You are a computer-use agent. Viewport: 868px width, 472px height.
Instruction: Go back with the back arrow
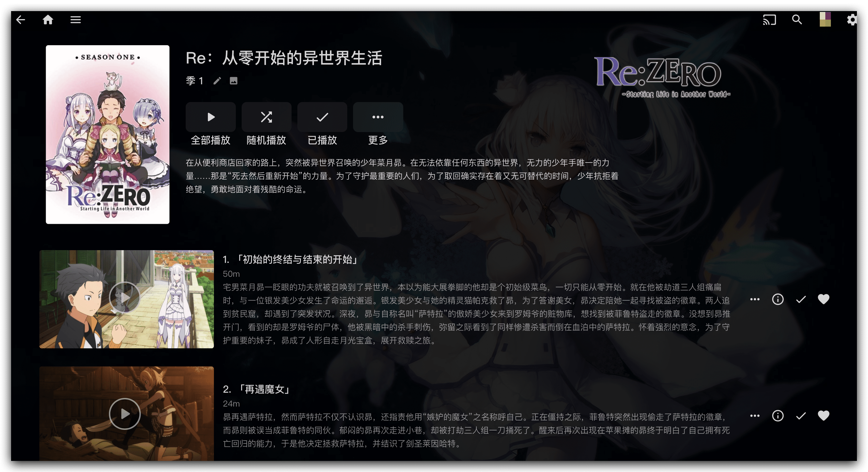(x=21, y=20)
